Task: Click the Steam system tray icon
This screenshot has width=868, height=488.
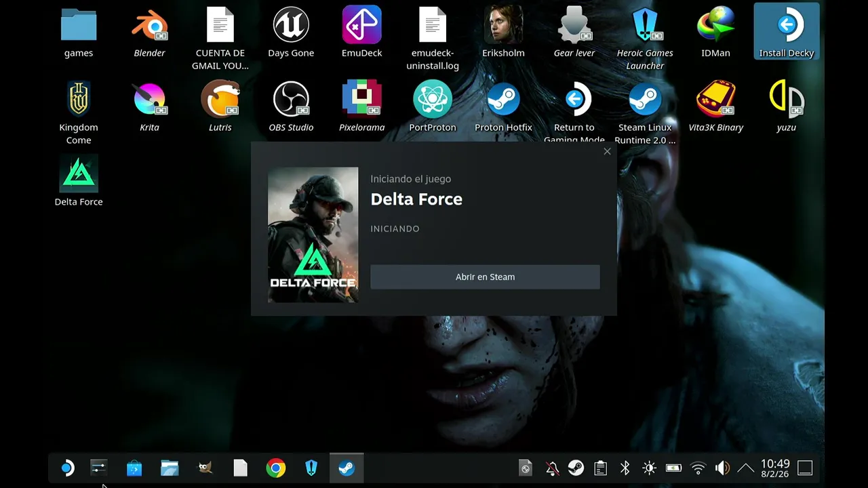Action: (576, 468)
